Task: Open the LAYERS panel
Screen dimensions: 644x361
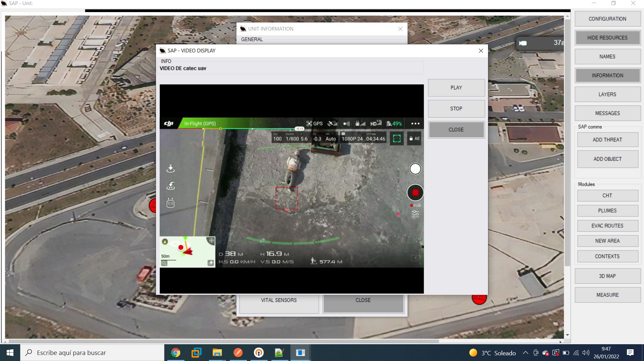Action: [x=607, y=94]
